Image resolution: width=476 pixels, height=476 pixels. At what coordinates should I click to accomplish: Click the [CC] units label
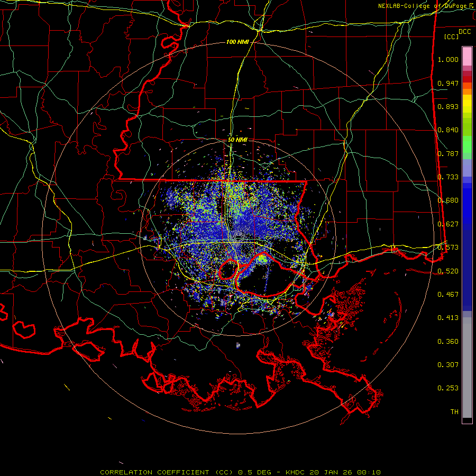(452, 36)
